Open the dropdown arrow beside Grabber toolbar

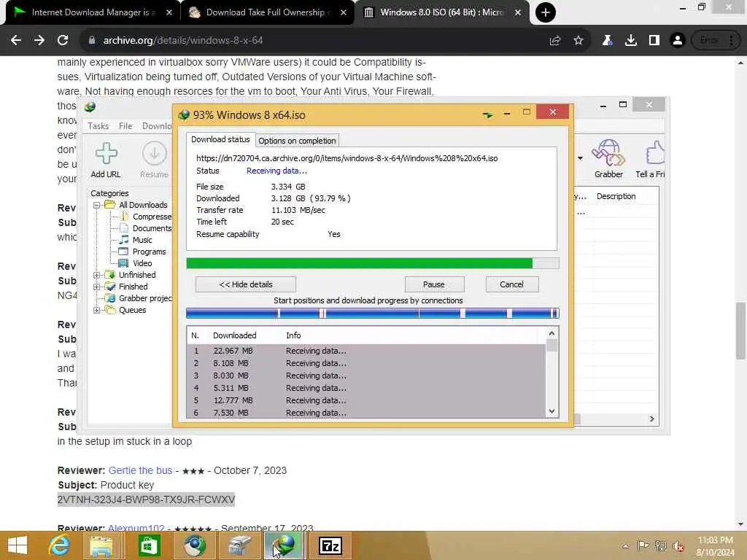pyautogui.click(x=580, y=158)
